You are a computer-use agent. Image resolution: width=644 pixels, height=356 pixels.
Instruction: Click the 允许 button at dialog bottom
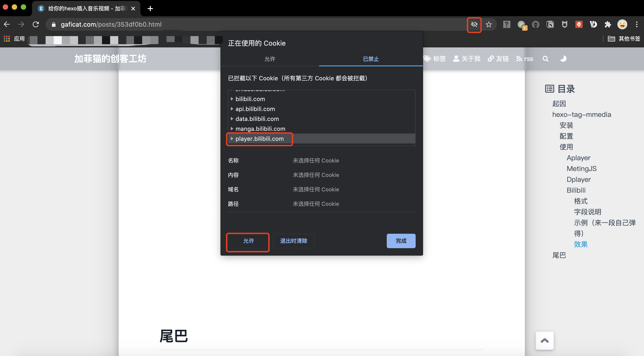[248, 241]
